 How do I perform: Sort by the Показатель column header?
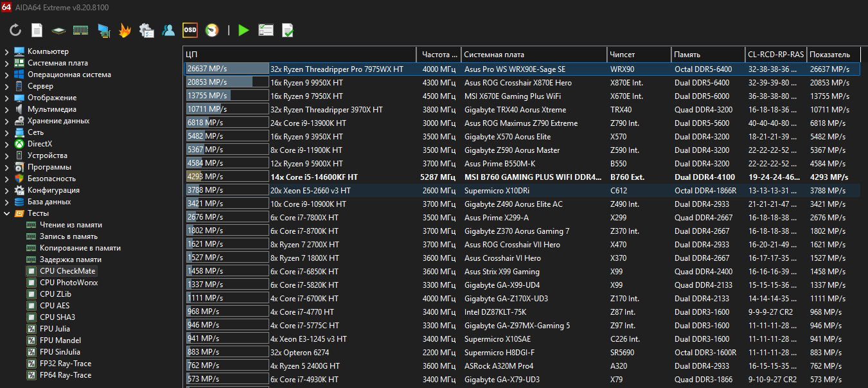coord(833,55)
